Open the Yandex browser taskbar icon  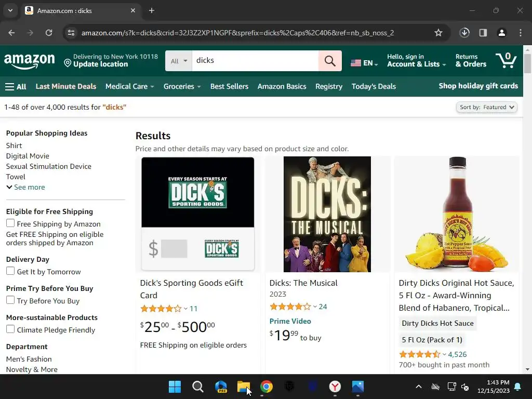[335, 387]
